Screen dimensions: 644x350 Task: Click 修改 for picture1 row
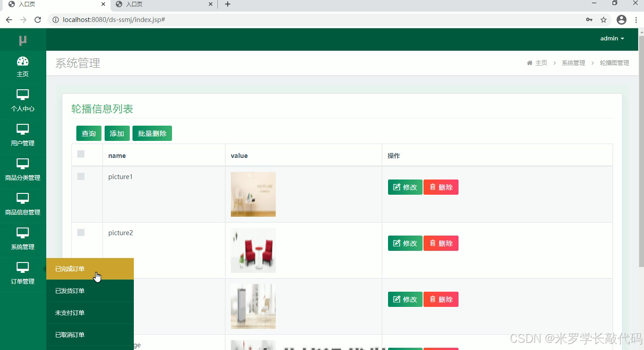tap(405, 187)
